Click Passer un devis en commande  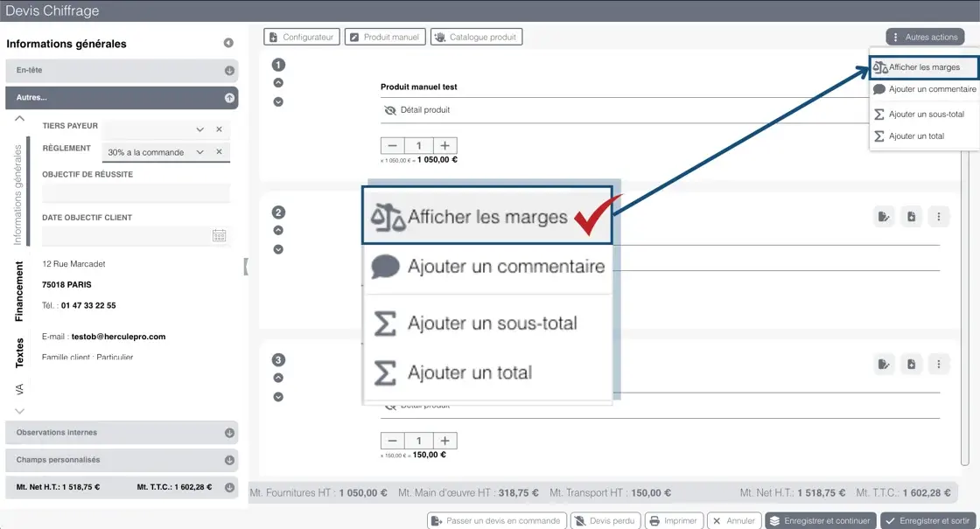(x=497, y=521)
